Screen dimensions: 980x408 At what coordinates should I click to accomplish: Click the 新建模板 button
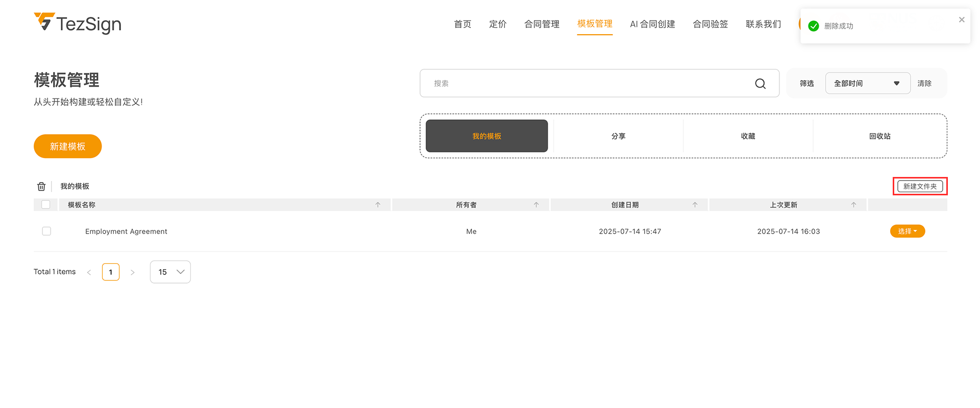(x=68, y=146)
